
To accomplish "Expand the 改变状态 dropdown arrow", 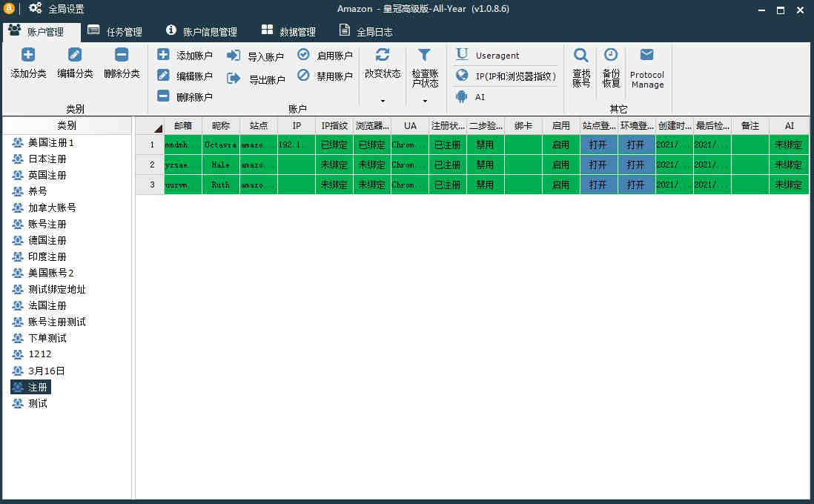I will click(383, 101).
